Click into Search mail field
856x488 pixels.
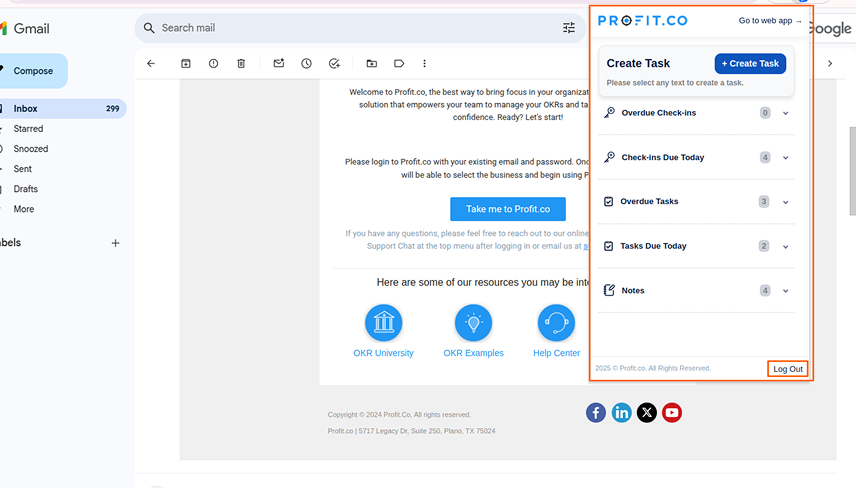point(360,28)
